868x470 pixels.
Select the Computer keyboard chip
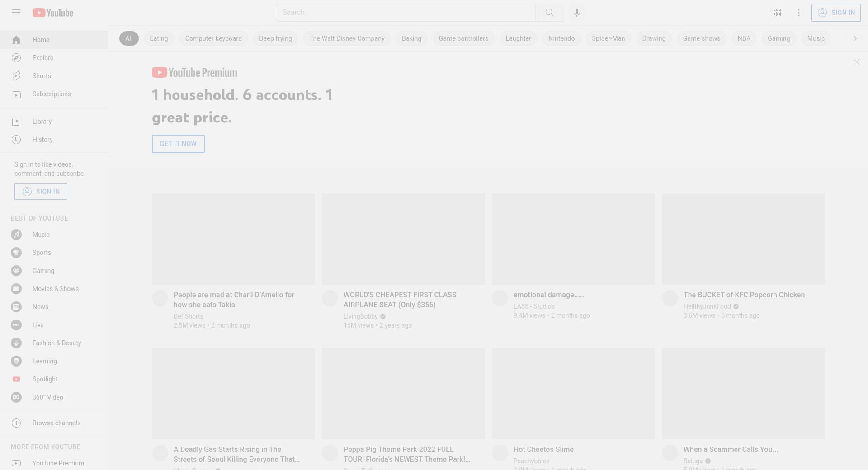coord(213,38)
